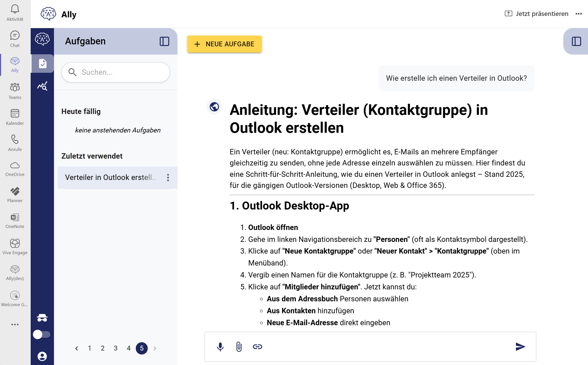Go to page 2
This screenshot has width=588, height=365.
[103, 348]
